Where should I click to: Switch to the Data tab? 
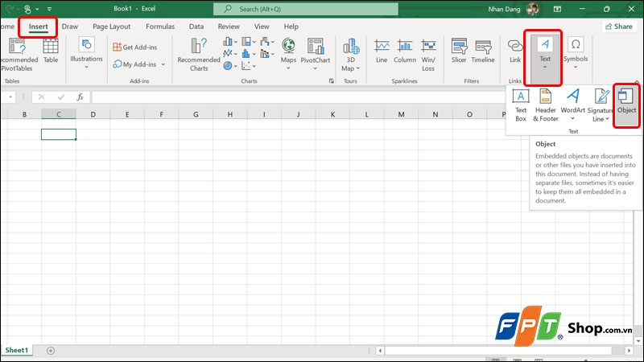(x=196, y=27)
